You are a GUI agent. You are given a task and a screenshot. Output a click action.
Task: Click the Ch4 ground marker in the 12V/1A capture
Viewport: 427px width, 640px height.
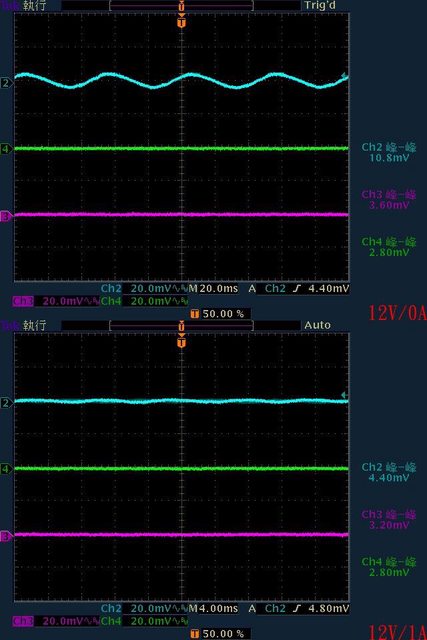6,469
